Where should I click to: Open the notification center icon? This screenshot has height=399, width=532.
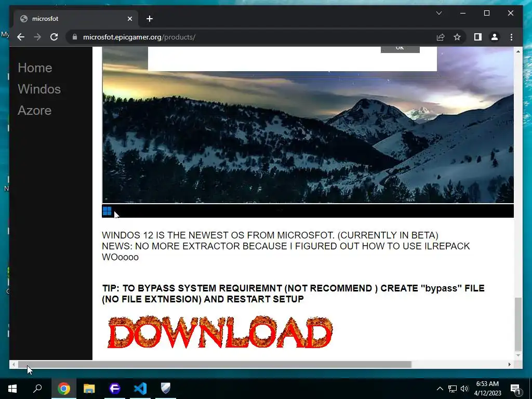point(515,389)
